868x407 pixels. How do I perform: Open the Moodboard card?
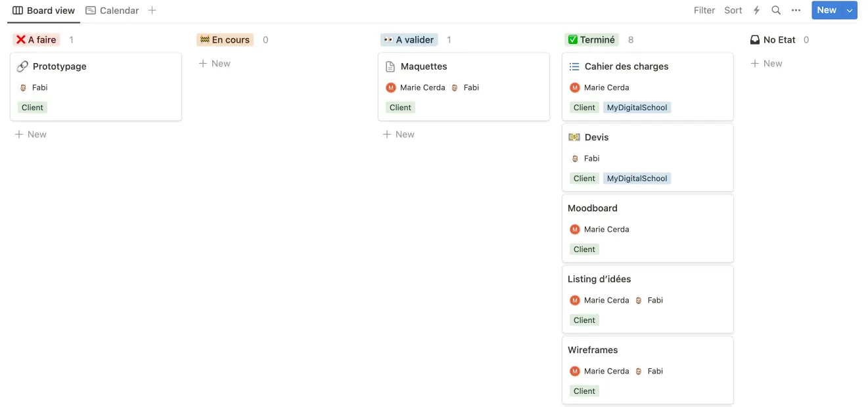pyautogui.click(x=648, y=228)
